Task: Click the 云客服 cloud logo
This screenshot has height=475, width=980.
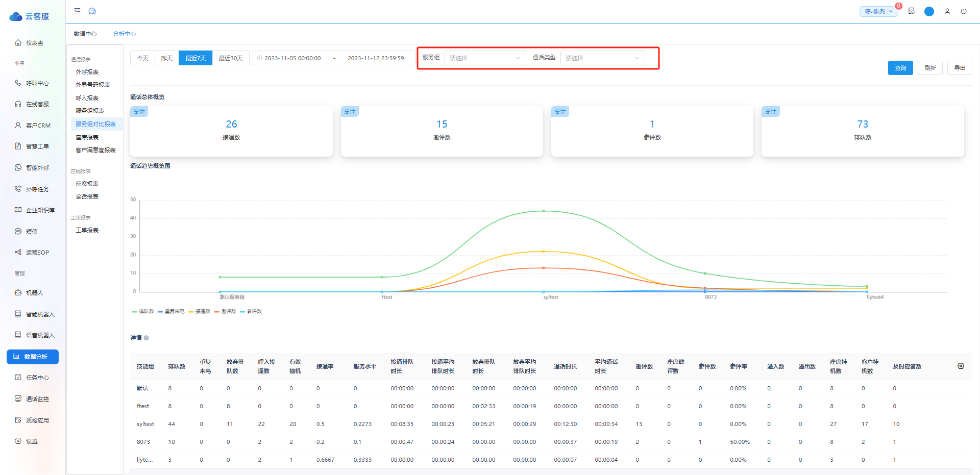Action: pyautogui.click(x=30, y=16)
